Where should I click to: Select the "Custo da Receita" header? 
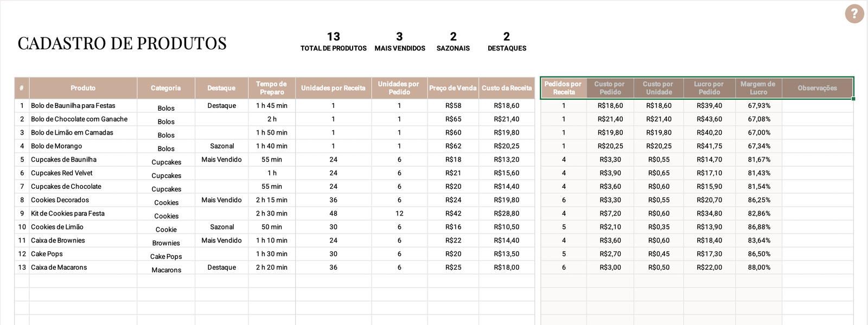pos(507,88)
